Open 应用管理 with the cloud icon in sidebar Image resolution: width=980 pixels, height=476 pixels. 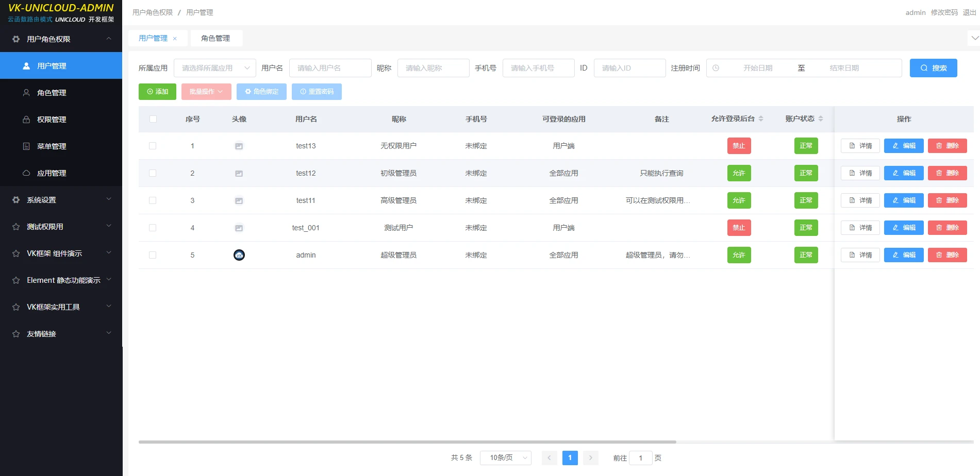coord(52,173)
